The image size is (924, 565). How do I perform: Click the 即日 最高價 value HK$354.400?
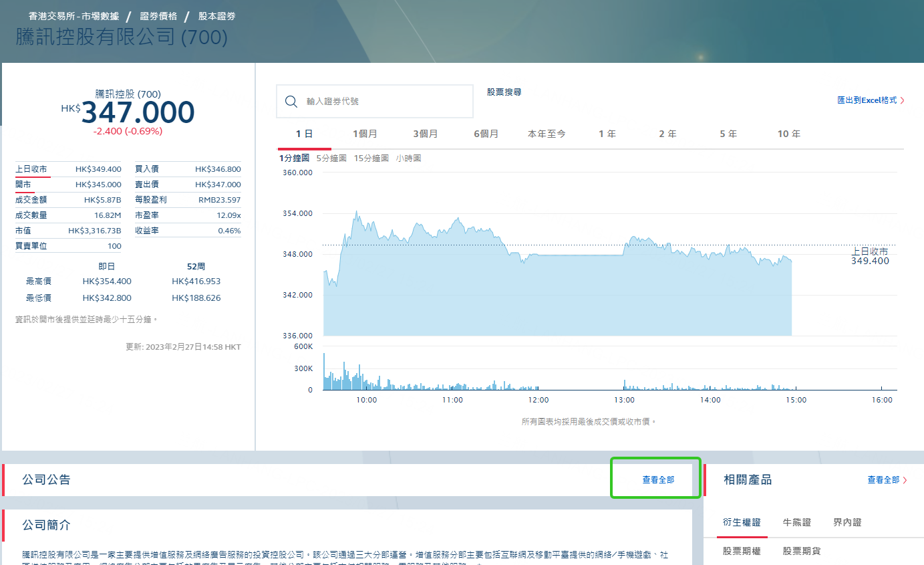coord(107,281)
